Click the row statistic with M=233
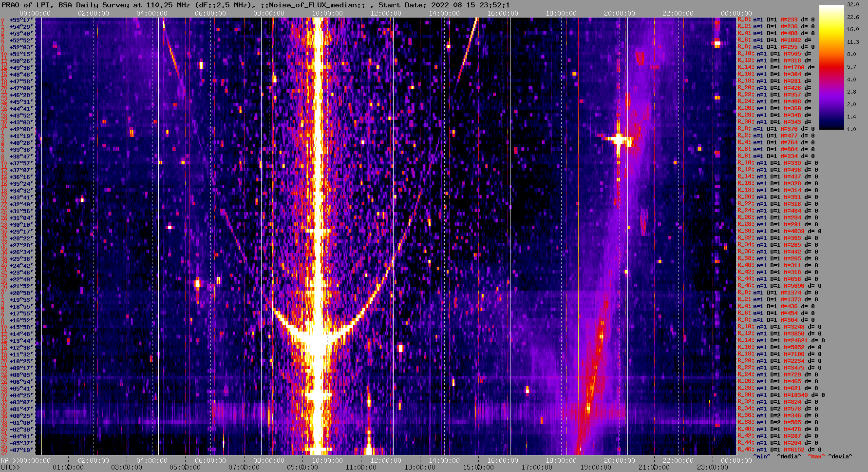 point(776,20)
